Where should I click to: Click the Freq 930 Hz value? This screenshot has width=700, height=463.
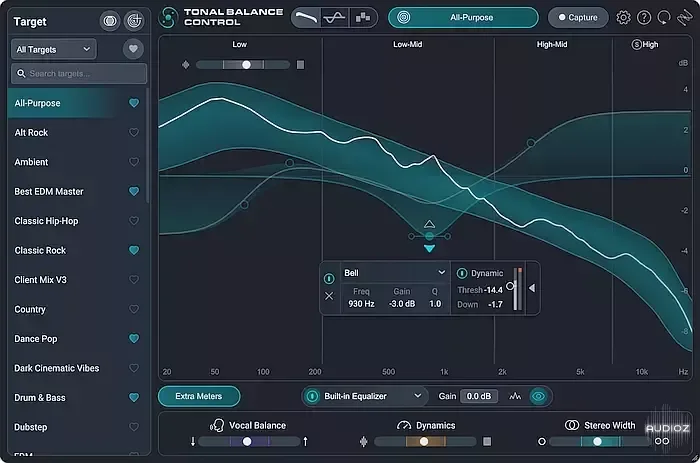point(361,304)
